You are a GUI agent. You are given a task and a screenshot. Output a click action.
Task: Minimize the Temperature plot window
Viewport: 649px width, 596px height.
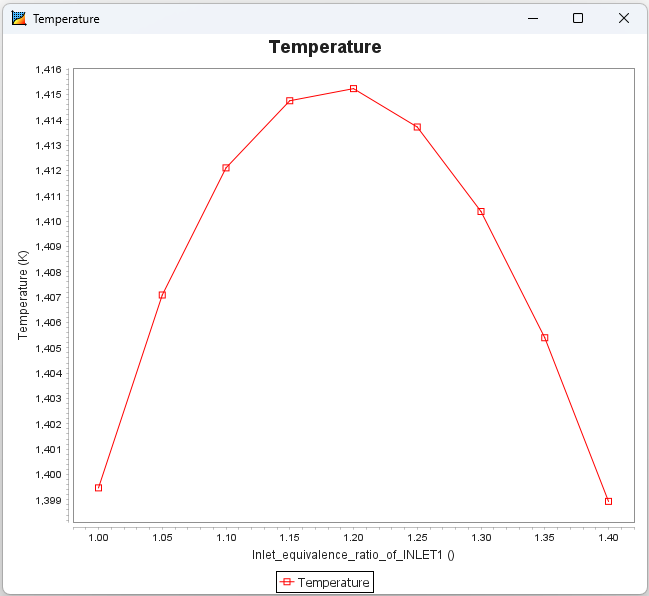(533, 19)
